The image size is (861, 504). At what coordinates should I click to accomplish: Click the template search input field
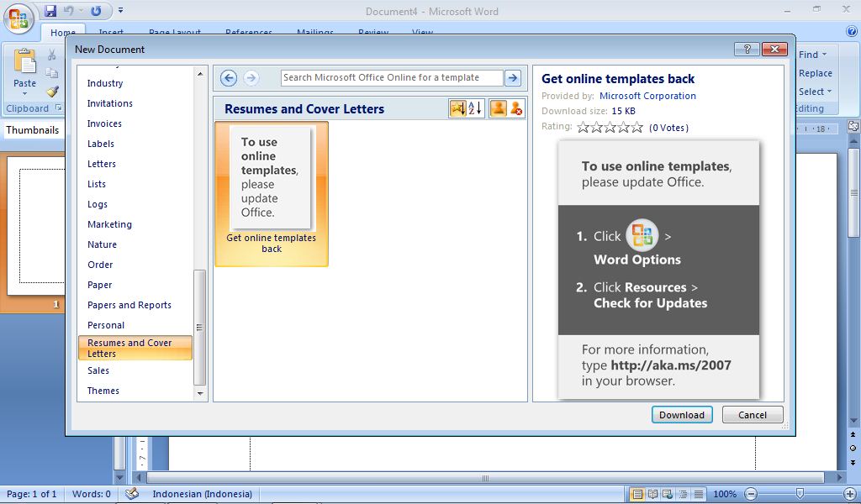[x=392, y=78]
